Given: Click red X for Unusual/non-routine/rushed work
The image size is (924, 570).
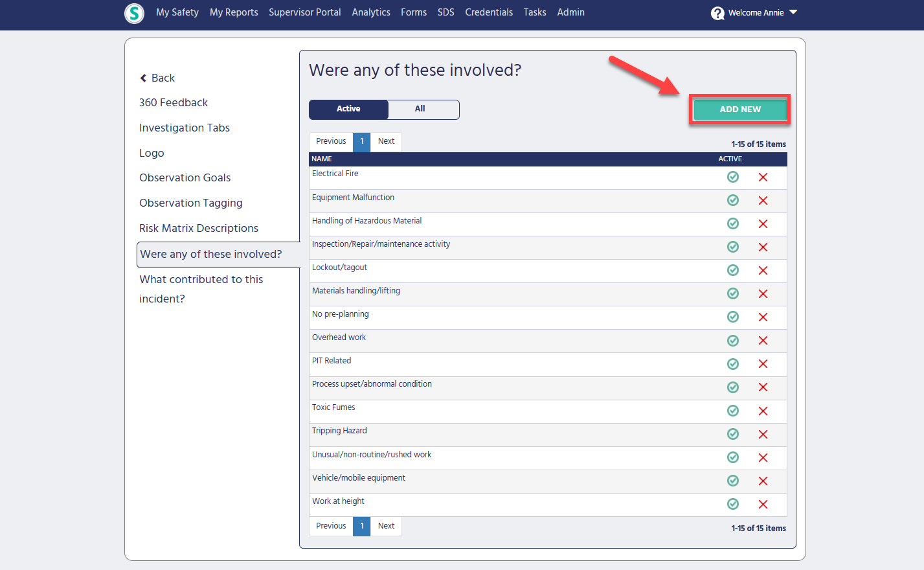Looking at the screenshot, I should pyautogui.click(x=763, y=458).
